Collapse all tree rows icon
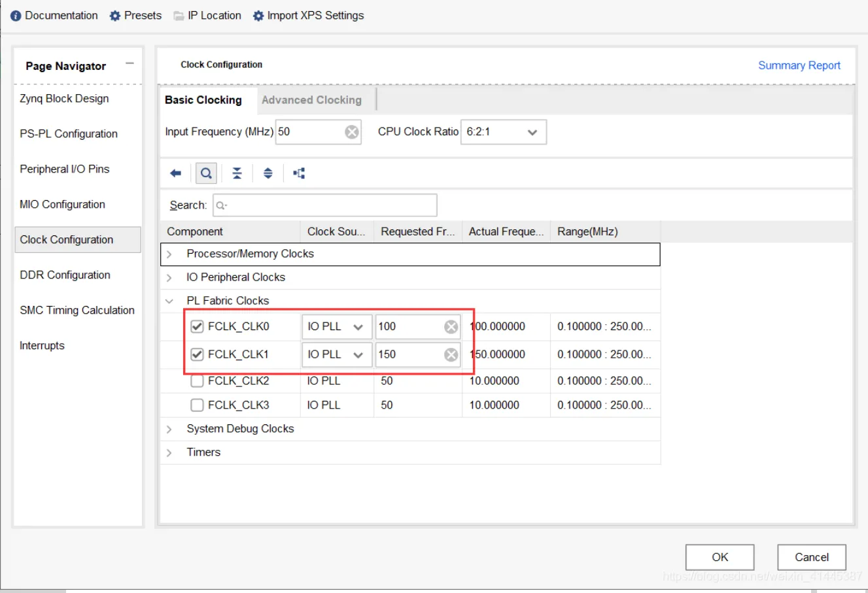Image resolution: width=868 pixels, height=593 pixels. pyautogui.click(x=237, y=173)
